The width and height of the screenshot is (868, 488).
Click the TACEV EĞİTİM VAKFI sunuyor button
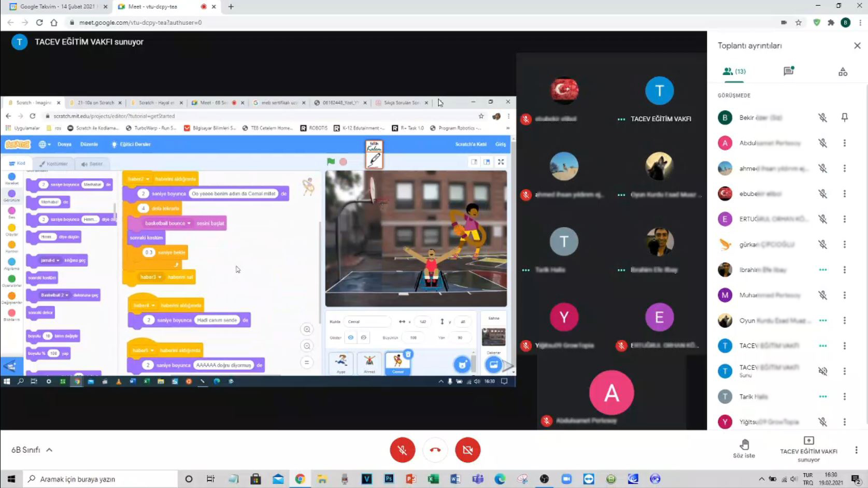pyautogui.click(x=808, y=448)
